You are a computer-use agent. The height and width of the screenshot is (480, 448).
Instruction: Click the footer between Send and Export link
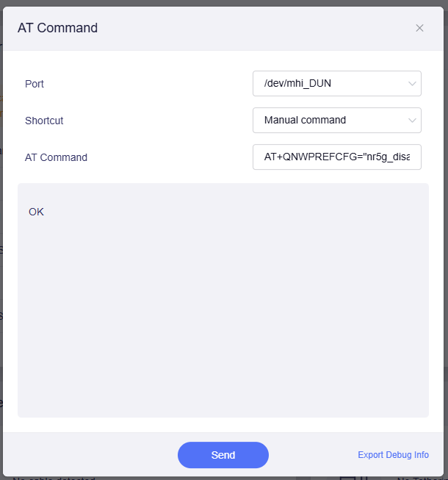click(x=312, y=455)
